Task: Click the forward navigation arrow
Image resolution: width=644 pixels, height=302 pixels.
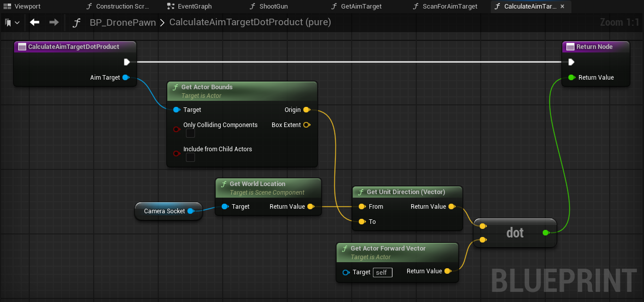Action: (54, 22)
